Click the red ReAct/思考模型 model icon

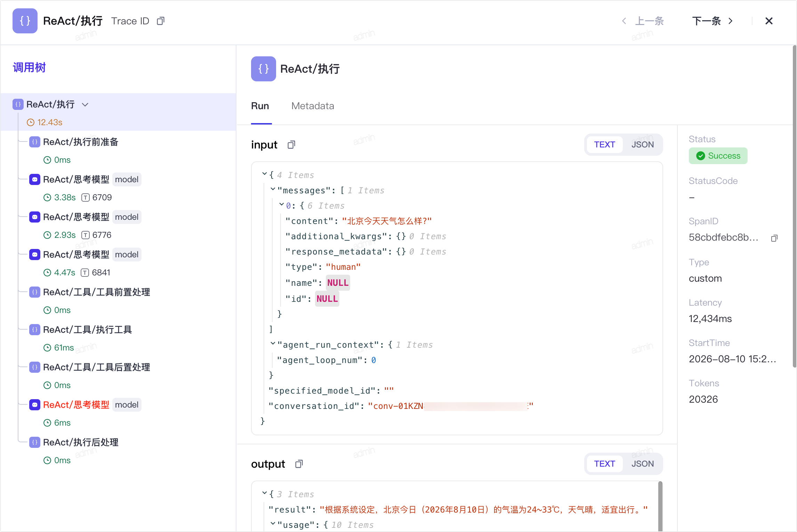click(35, 405)
